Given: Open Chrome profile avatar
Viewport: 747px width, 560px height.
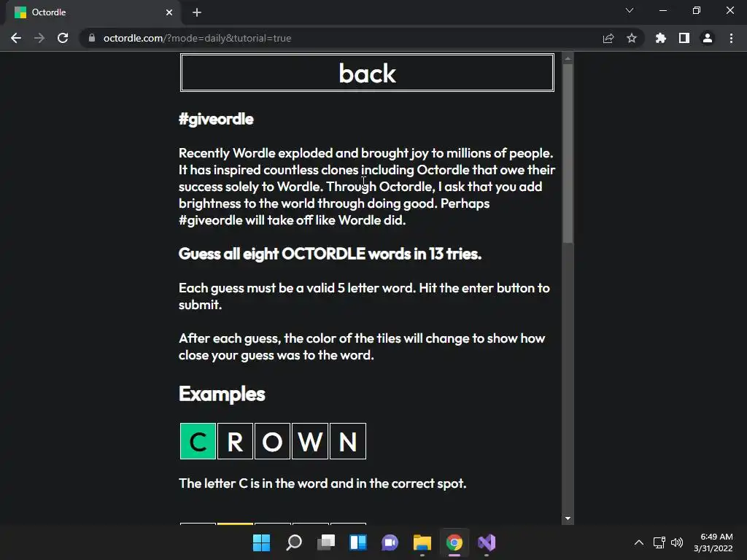Looking at the screenshot, I should point(708,38).
